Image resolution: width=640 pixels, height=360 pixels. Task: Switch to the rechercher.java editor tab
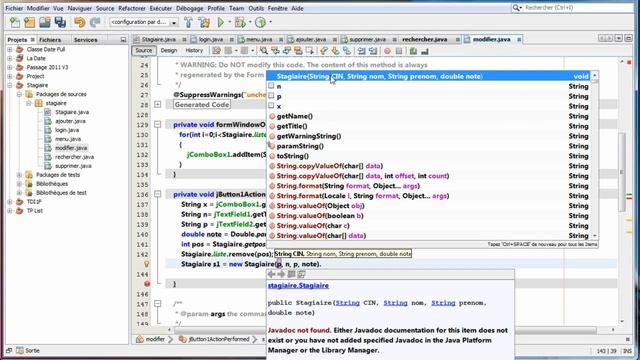click(x=425, y=40)
